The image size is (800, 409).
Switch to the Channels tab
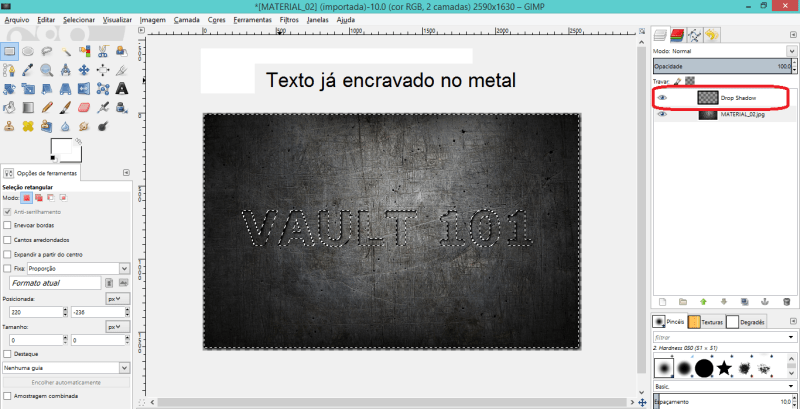point(678,35)
